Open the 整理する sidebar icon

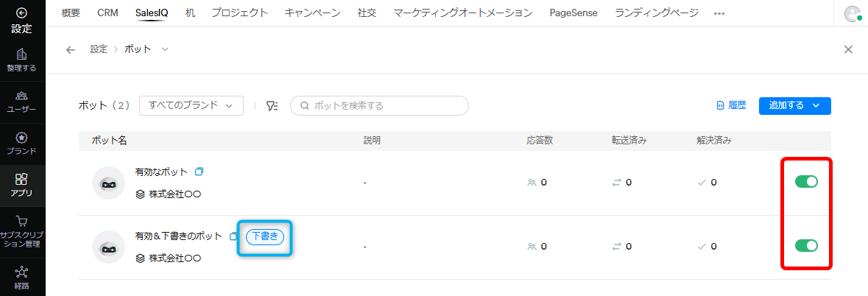[x=22, y=54]
